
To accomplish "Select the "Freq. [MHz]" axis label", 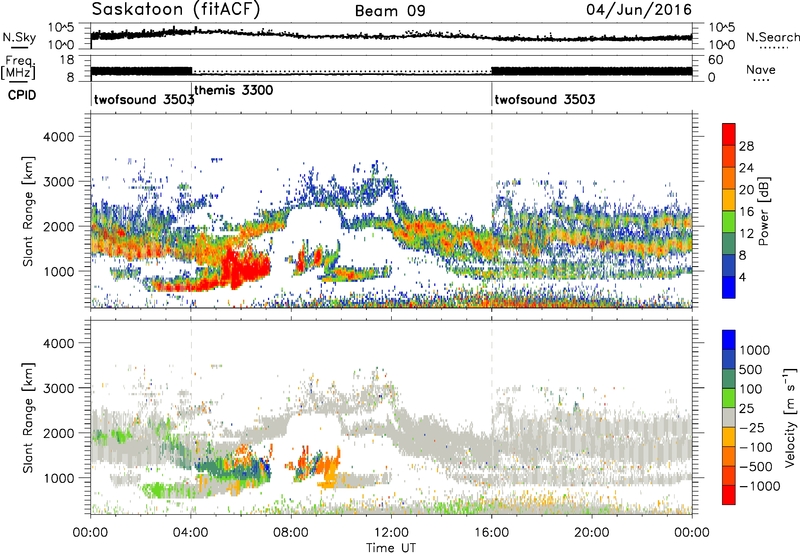I will [x=19, y=68].
